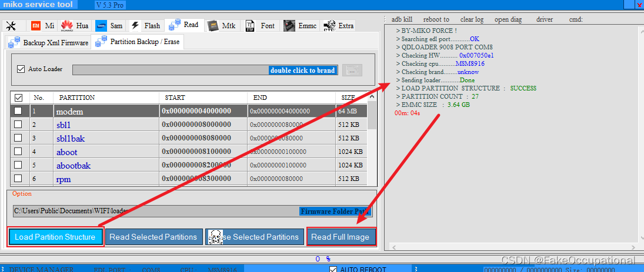Switch to the Emmc tab
The width and height of the screenshot is (644, 272).
[x=300, y=25]
